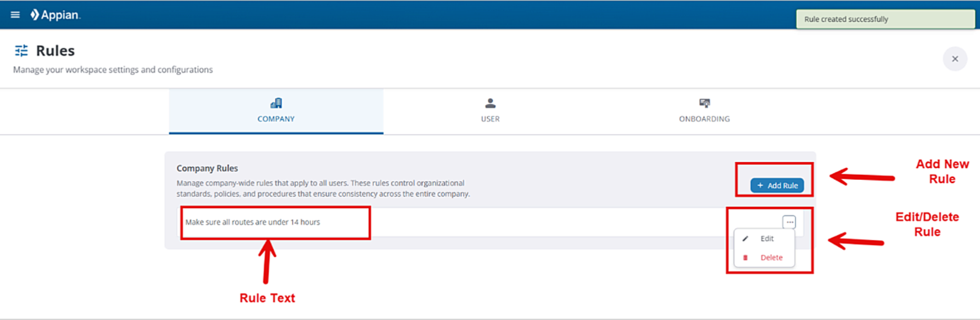Choose Delete from the rule menu
Screen dimensions: 980x320
(x=764, y=258)
